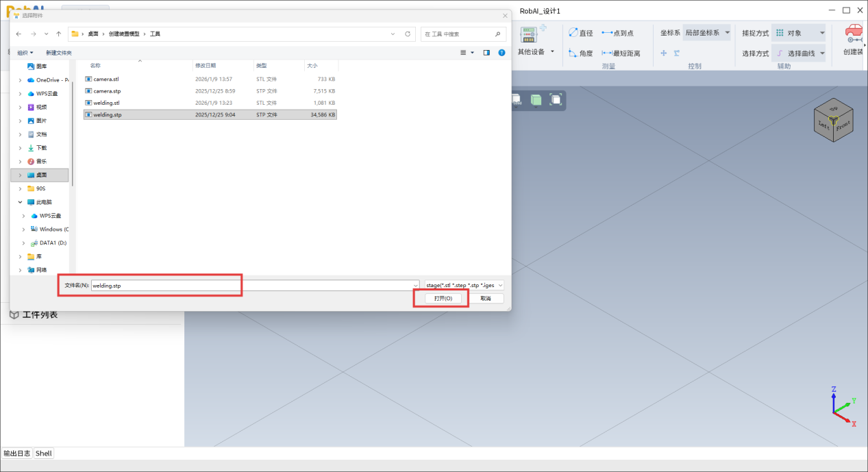Select the welding.stp file row
Screen dimensions: 868x472
(x=210, y=114)
